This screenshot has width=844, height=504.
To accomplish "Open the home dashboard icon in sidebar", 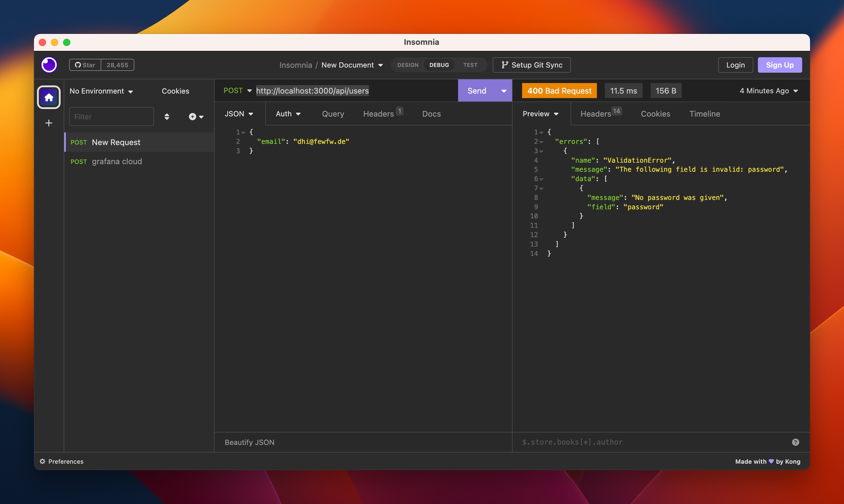I will point(49,97).
